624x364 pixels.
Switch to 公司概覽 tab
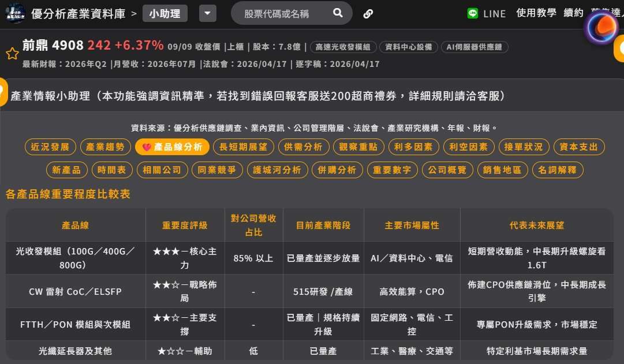pos(447,170)
